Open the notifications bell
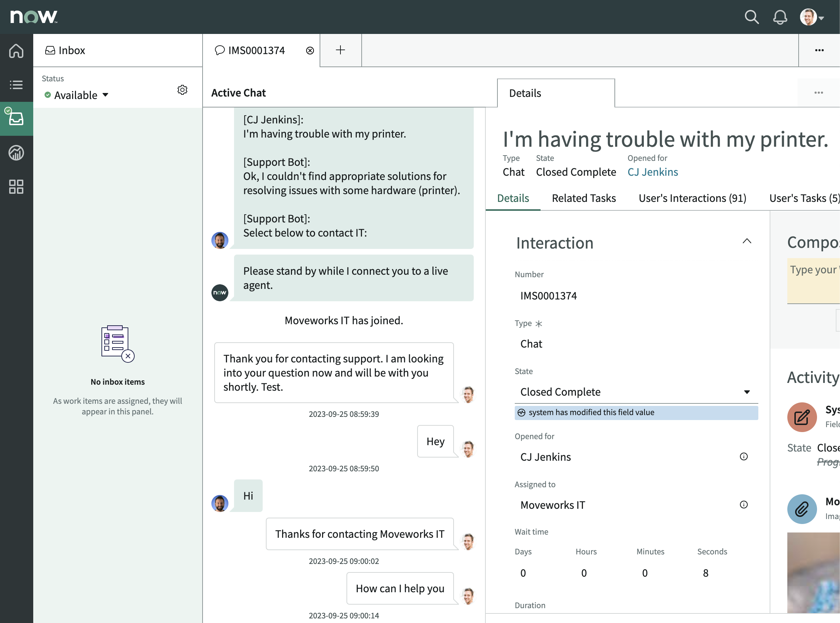The width and height of the screenshot is (840, 623). [780, 17]
